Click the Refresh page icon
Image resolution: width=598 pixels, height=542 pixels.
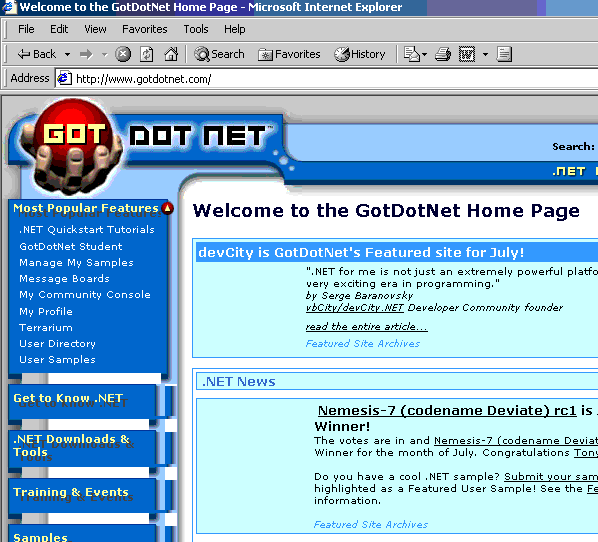(147, 54)
